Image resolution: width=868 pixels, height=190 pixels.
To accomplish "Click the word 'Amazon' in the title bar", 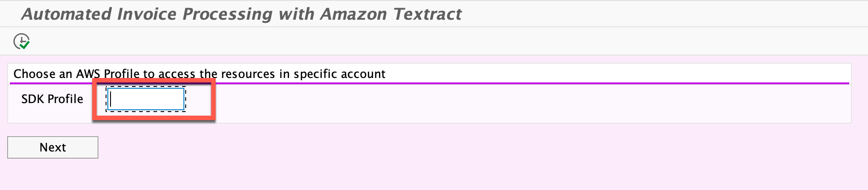I will coord(354,14).
